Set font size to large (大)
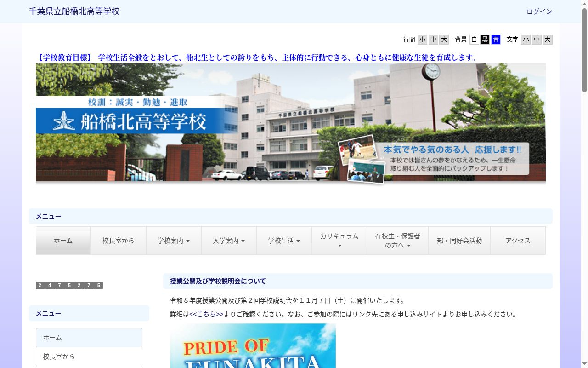Viewport: 588px width, 368px height. 547,40
